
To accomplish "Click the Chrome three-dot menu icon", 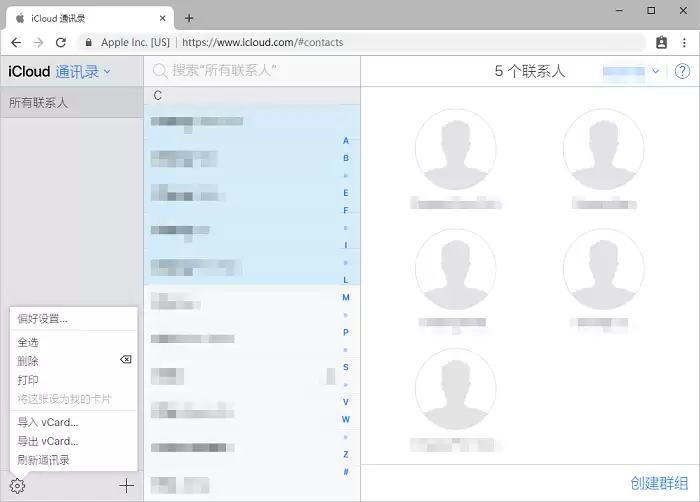I will (684, 42).
